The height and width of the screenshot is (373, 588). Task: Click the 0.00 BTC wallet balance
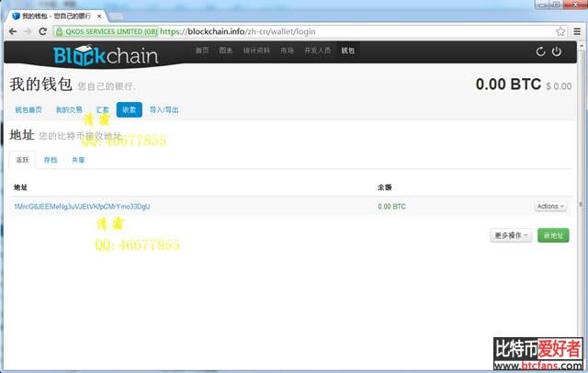[508, 85]
